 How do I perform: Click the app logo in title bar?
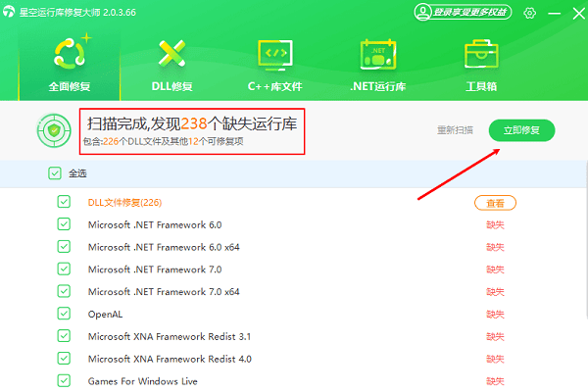pos(9,12)
